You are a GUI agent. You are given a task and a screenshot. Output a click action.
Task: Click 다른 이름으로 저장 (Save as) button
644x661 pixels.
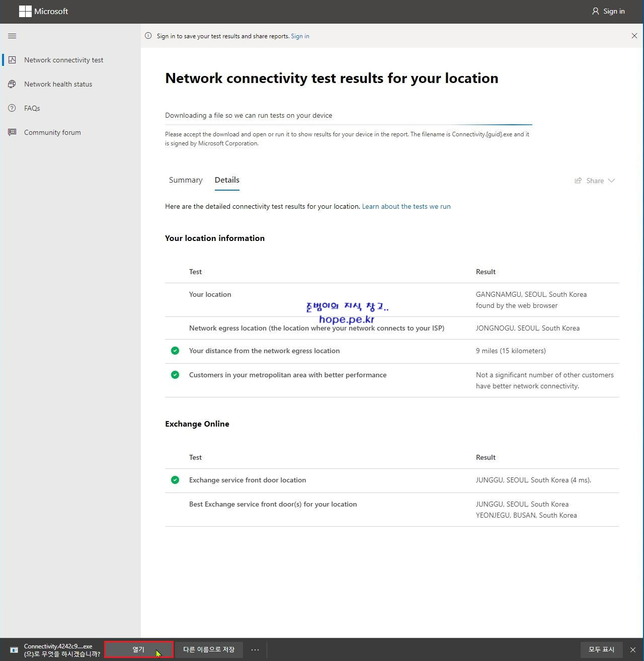coord(209,649)
